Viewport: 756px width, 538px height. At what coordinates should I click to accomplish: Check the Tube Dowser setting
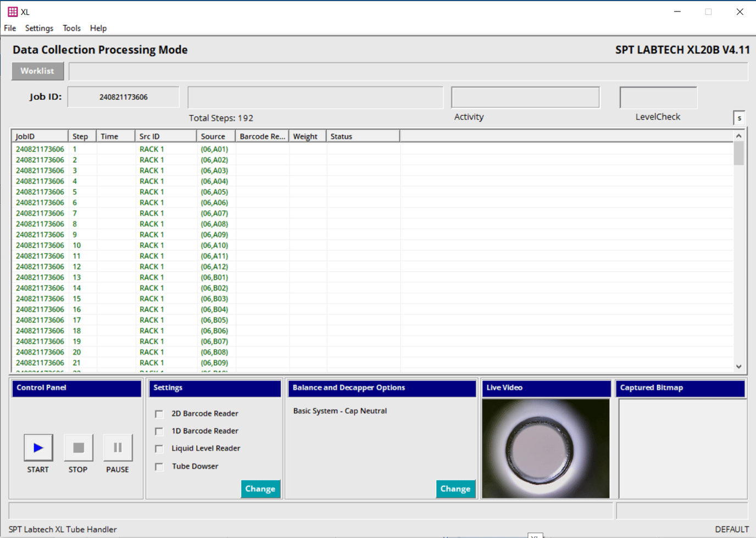click(x=159, y=466)
